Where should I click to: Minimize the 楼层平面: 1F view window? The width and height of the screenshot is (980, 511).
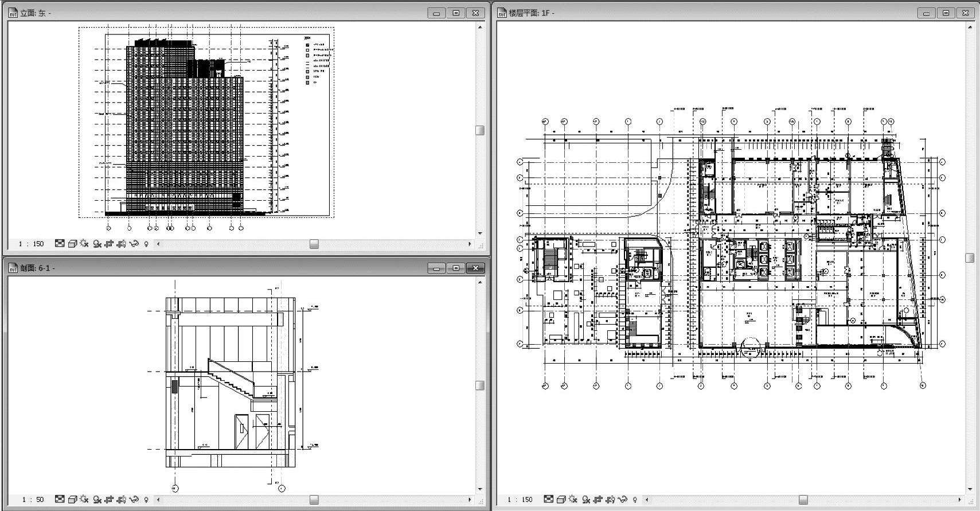click(927, 13)
